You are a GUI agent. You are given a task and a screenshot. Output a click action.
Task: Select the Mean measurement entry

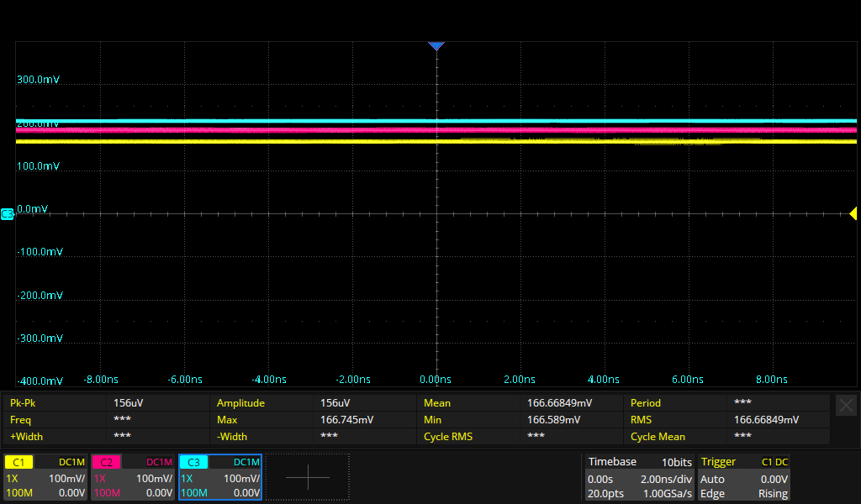[x=437, y=403]
